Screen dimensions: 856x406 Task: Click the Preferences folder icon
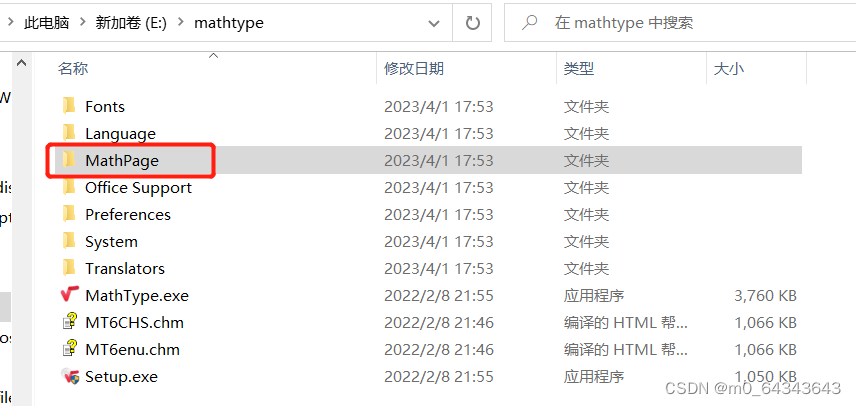point(69,214)
